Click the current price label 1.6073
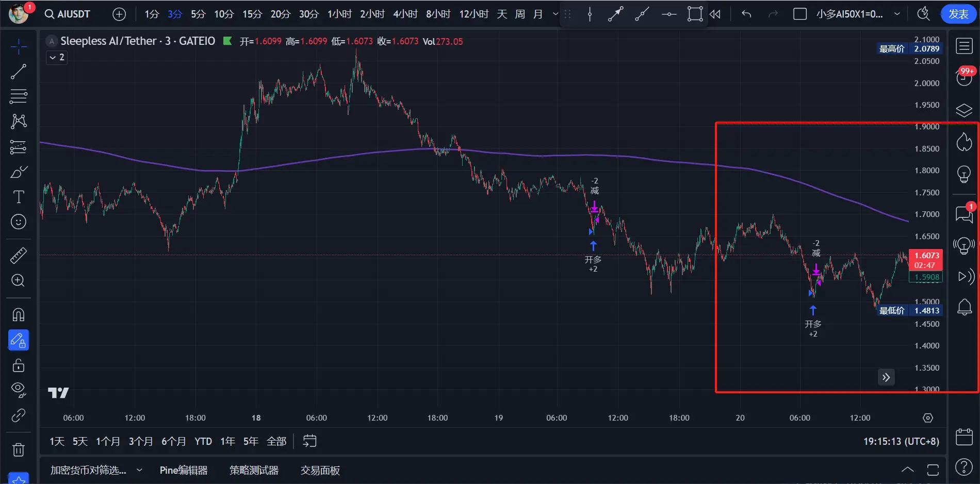The height and width of the screenshot is (484, 980). 926,256
